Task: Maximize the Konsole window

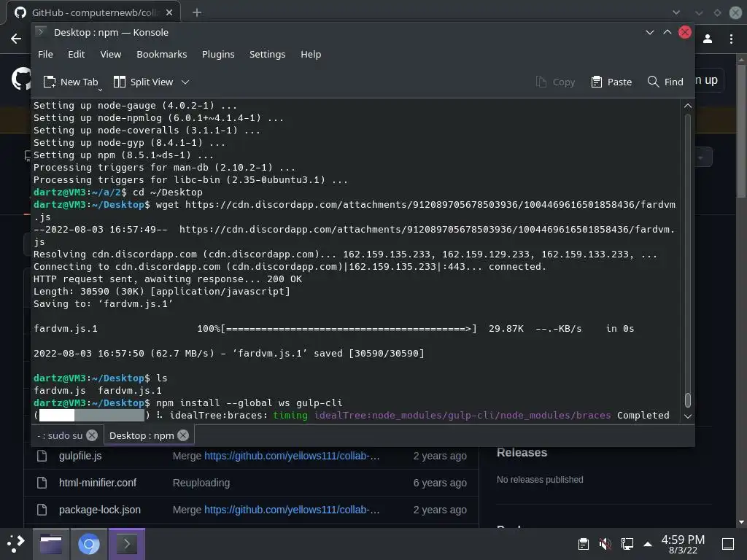Action: pyautogui.click(x=667, y=32)
